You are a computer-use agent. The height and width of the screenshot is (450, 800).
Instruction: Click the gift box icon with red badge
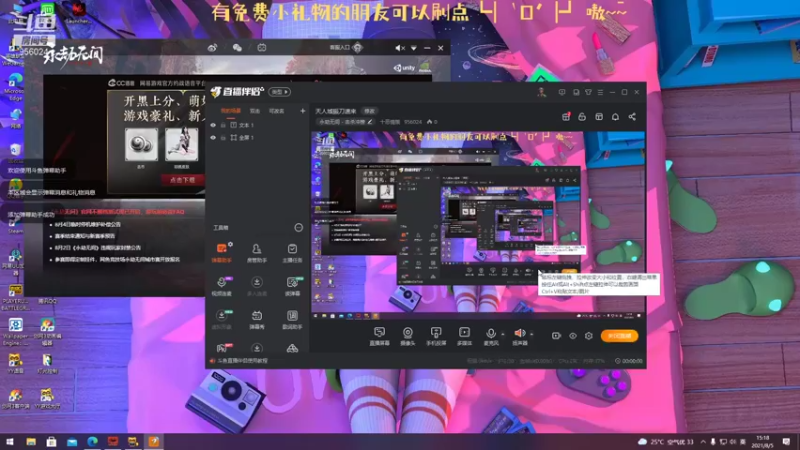pos(566,117)
